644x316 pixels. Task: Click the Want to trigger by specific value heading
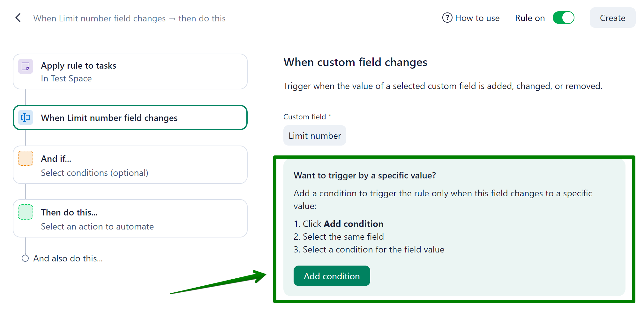click(365, 175)
